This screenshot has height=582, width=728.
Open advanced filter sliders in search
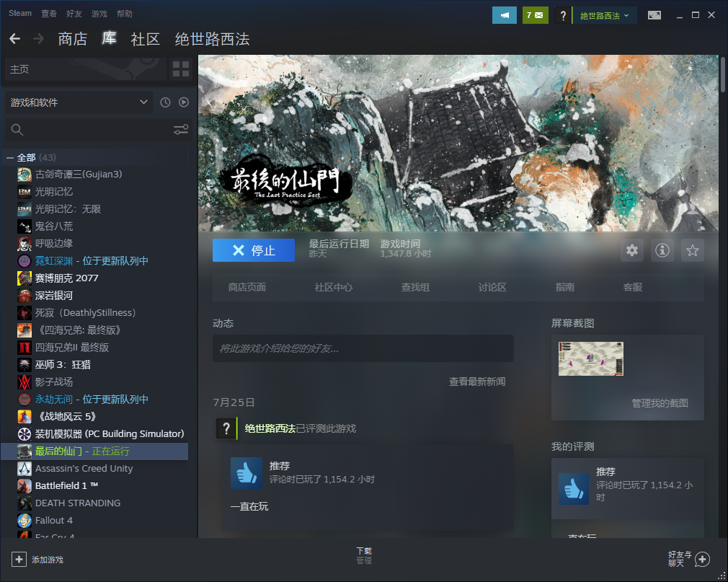tap(181, 130)
